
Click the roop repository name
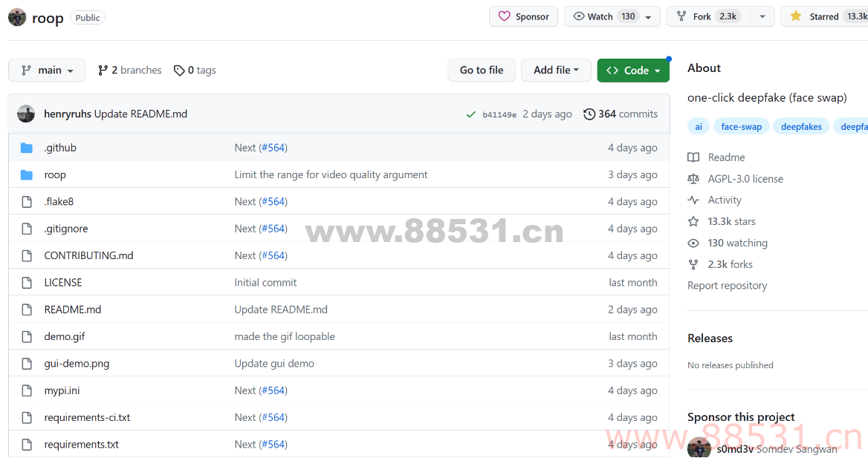(48, 19)
